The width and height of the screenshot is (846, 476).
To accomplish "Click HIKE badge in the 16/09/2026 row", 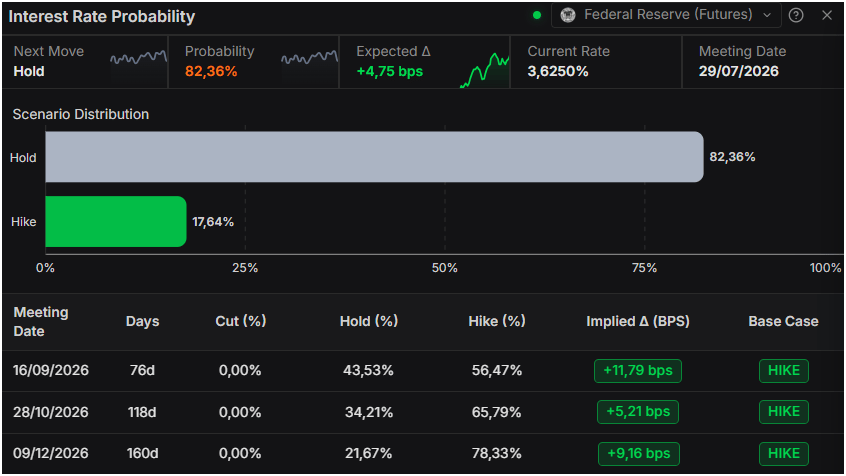I will click(783, 371).
